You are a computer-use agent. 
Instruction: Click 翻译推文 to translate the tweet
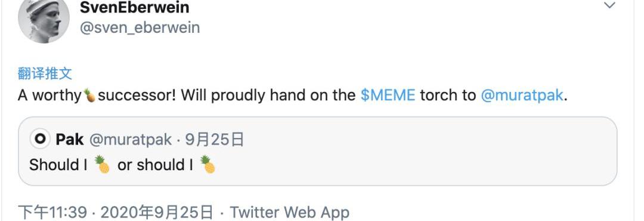(x=45, y=73)
